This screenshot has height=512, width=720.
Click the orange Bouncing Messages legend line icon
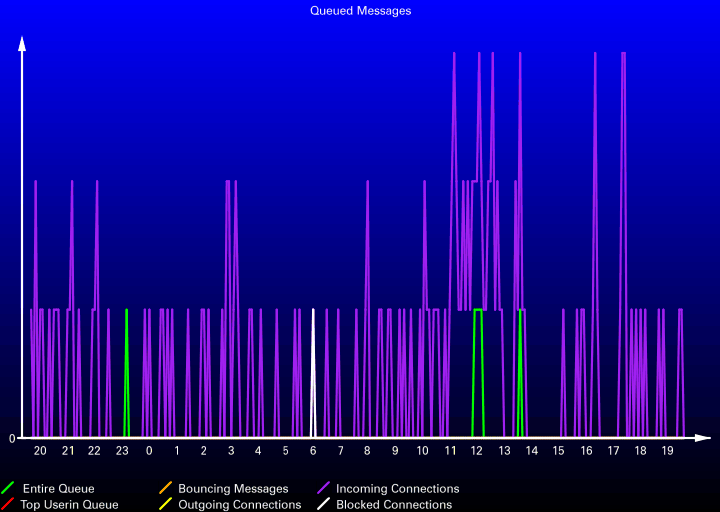tap(165, 489)
